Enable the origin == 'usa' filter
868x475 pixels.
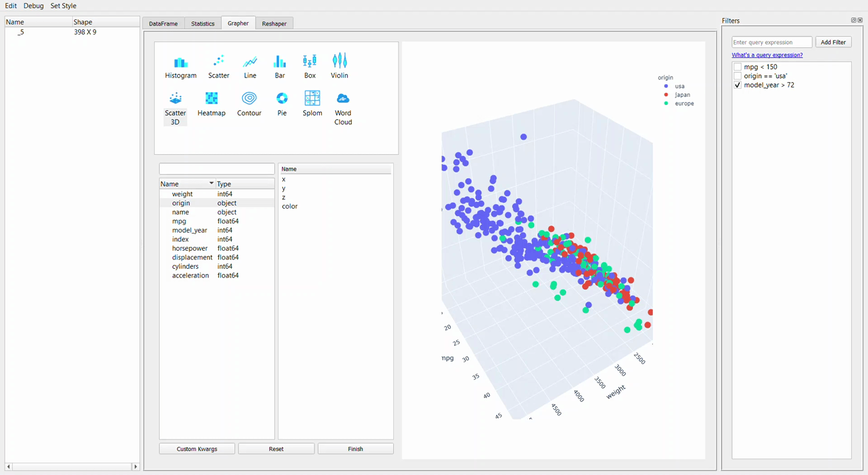pyautogui.click(x=738, y=76)
